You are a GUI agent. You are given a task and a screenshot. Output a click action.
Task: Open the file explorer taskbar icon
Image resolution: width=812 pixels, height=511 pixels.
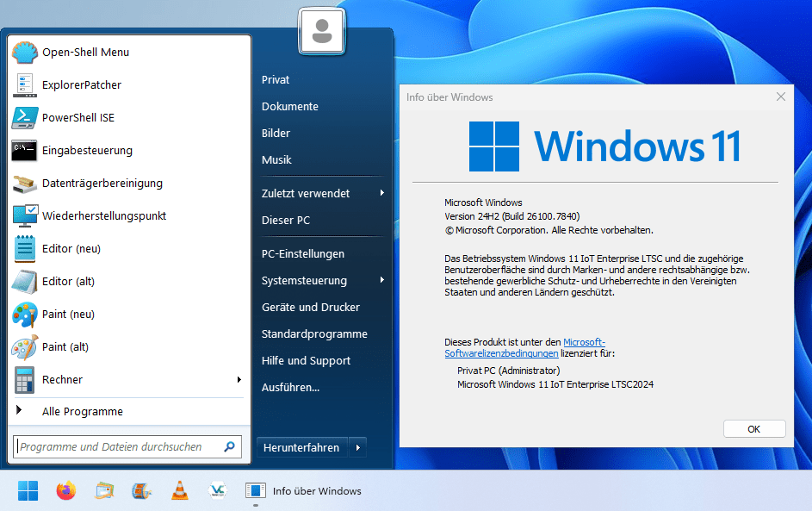pos(104,491)
